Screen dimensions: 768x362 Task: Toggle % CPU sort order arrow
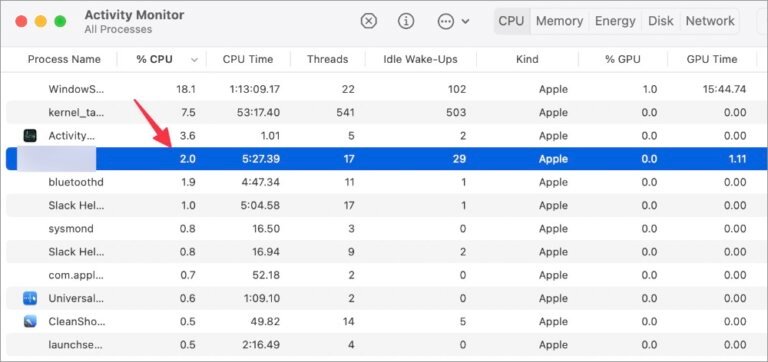194,60
